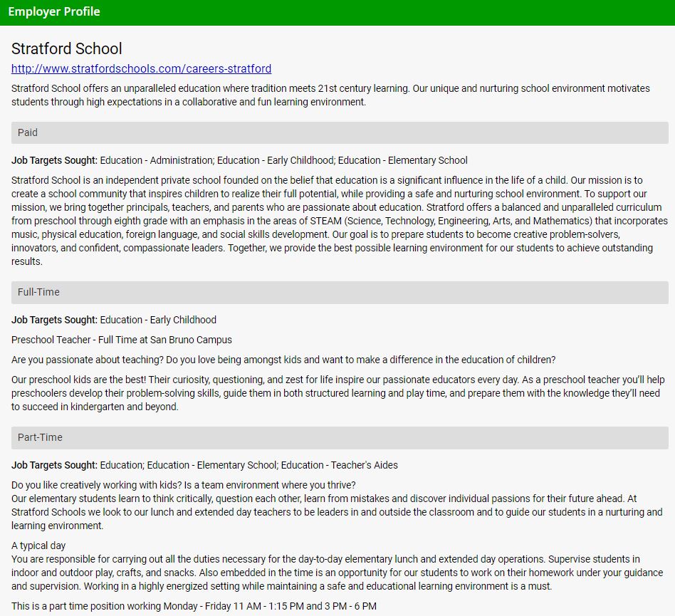The width and height of the screenshot is (675, 616).
Task: Select the Full-Time section header
Action: pyautogui.click(x=340, y=292)
